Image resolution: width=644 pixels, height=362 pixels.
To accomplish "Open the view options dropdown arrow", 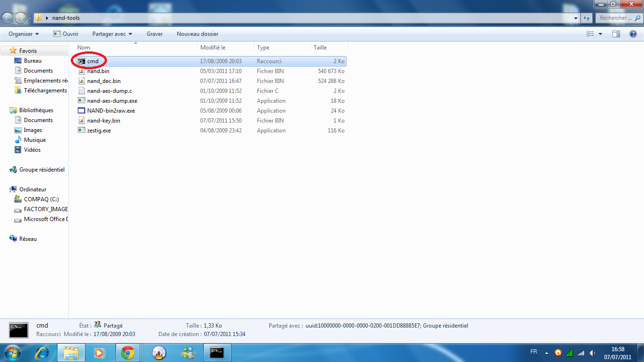I will click(x=600, y=34).
